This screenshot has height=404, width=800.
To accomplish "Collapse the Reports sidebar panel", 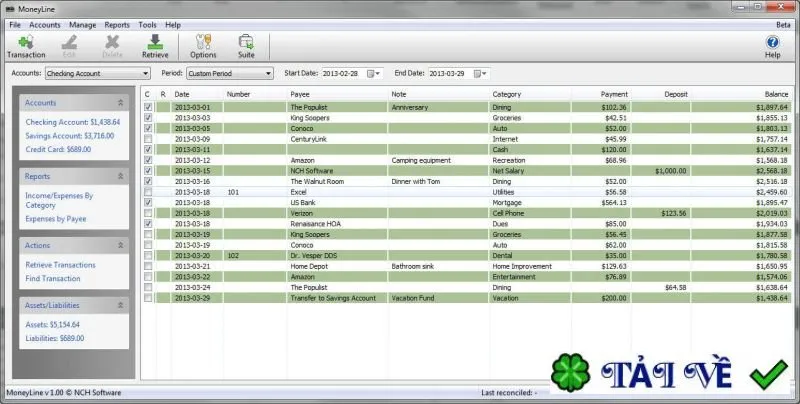I will click(120, 176).
